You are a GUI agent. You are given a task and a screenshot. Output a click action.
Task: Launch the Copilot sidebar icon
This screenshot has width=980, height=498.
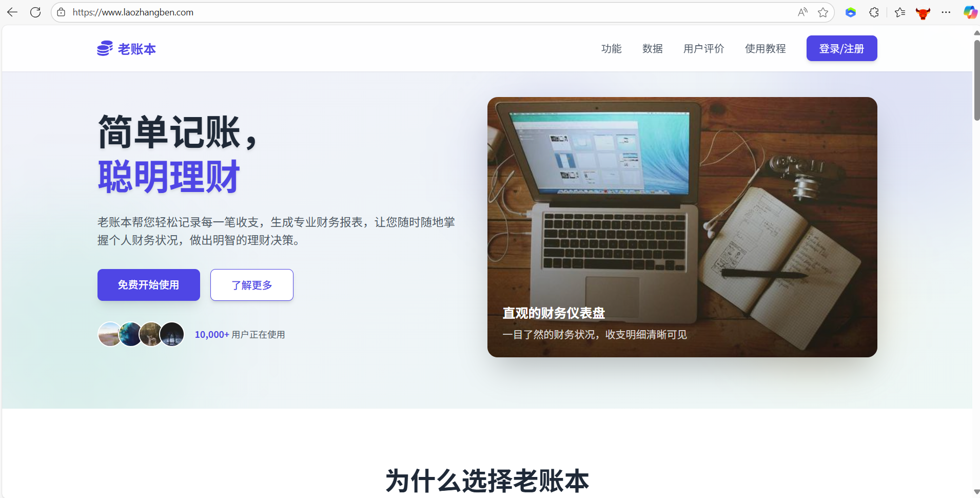[970, 12]
